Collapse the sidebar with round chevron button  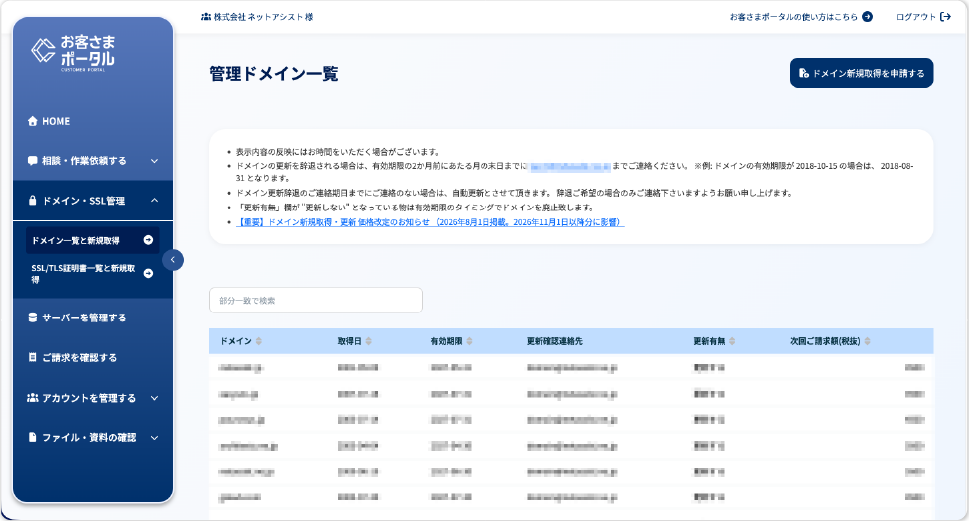[173, 260]
